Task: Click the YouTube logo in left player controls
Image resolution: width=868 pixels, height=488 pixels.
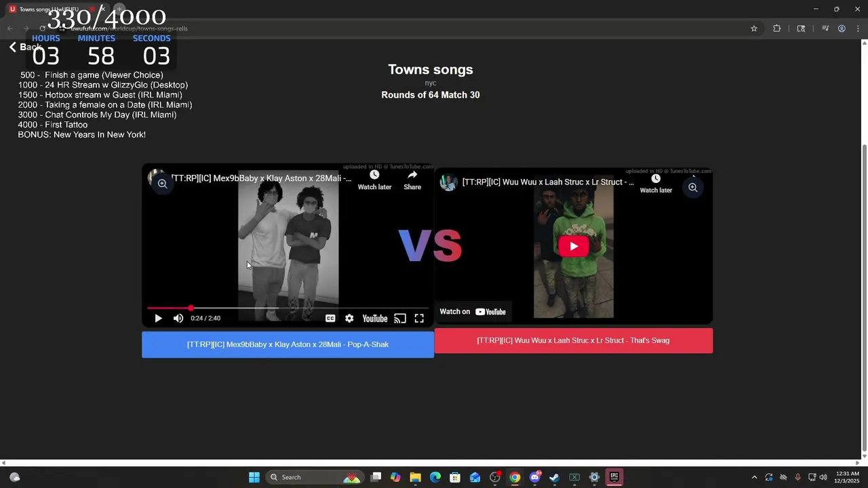Action: (374, 319)
